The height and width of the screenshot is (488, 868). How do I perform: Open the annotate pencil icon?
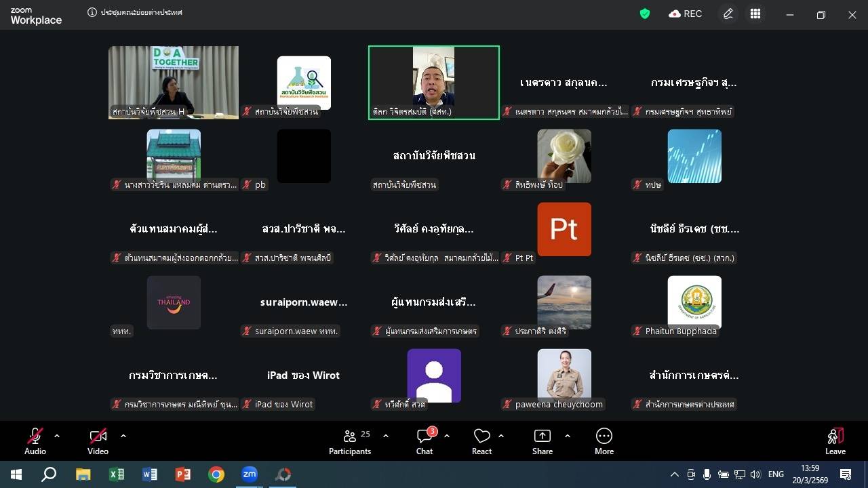728,14
